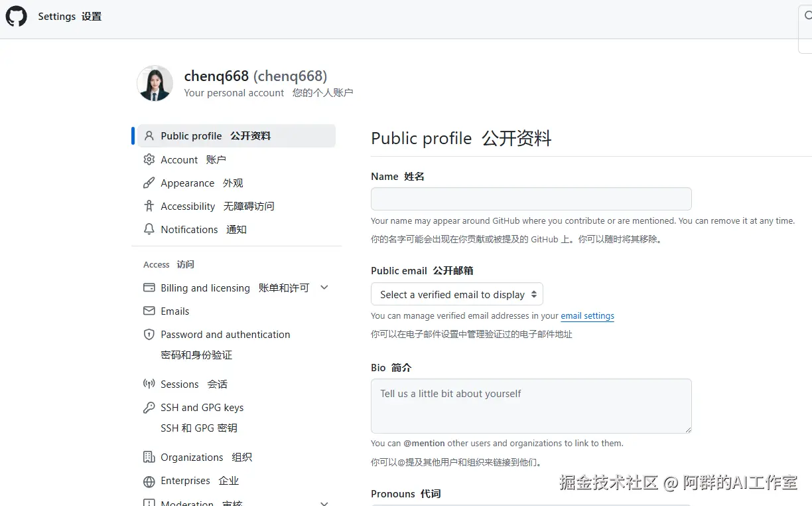Image resolution: width=812 pixels, height=506 pixels.
Task: Click the bell icon beside Notifications
Action: point(149,229)
